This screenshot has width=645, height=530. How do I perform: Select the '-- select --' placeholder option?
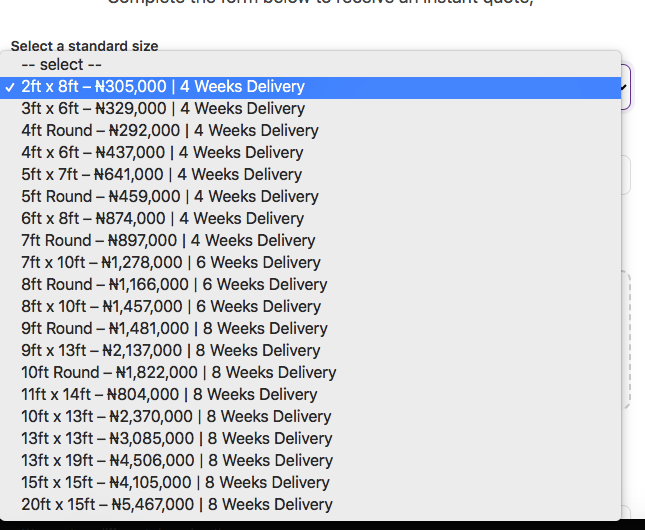click(68, 65)
